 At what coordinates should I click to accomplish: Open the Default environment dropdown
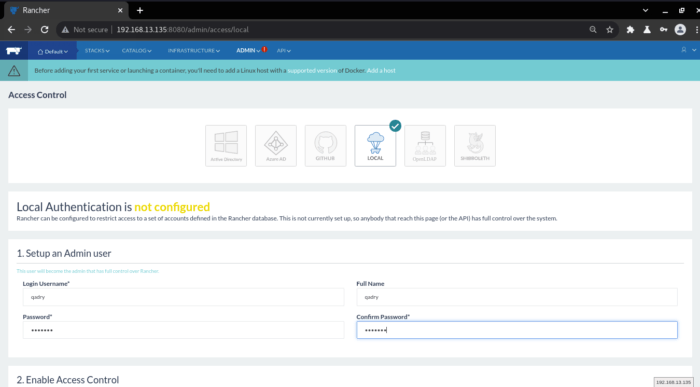(x=53, y=51)
